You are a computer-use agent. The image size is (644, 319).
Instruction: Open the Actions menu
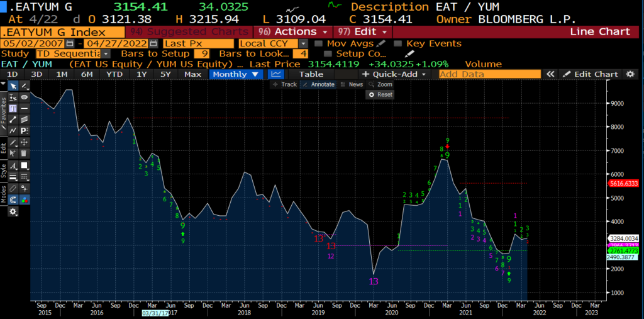click(x=292, y=32)
